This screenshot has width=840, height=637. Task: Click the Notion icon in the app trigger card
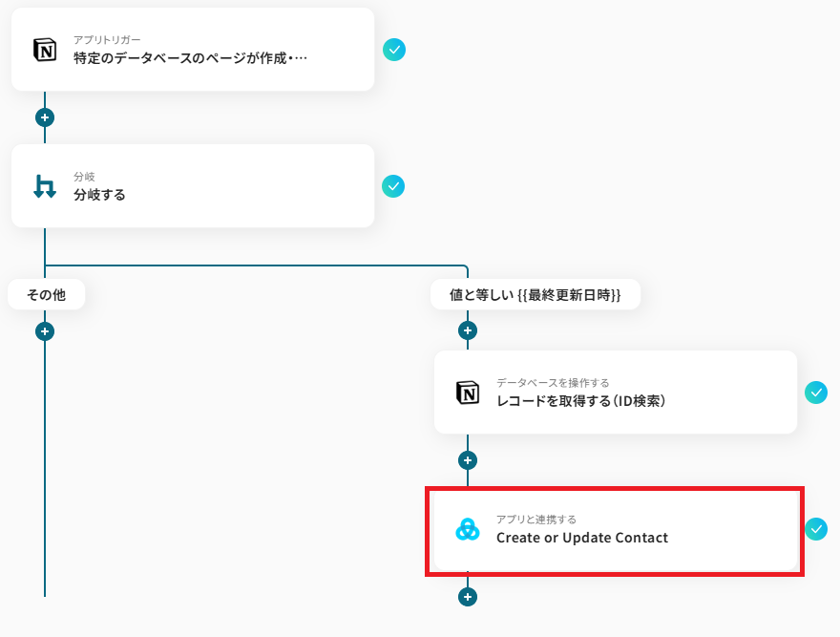(45, 50)
